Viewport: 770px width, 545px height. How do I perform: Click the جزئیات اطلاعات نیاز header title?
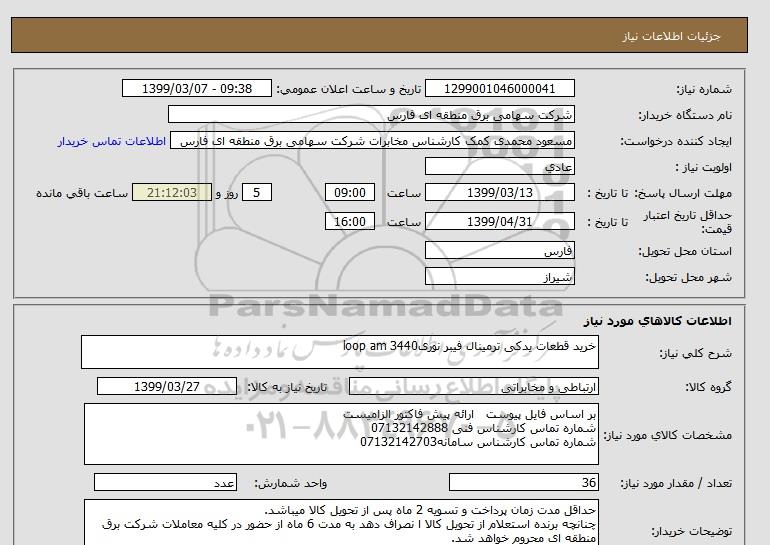coord(671,36)
